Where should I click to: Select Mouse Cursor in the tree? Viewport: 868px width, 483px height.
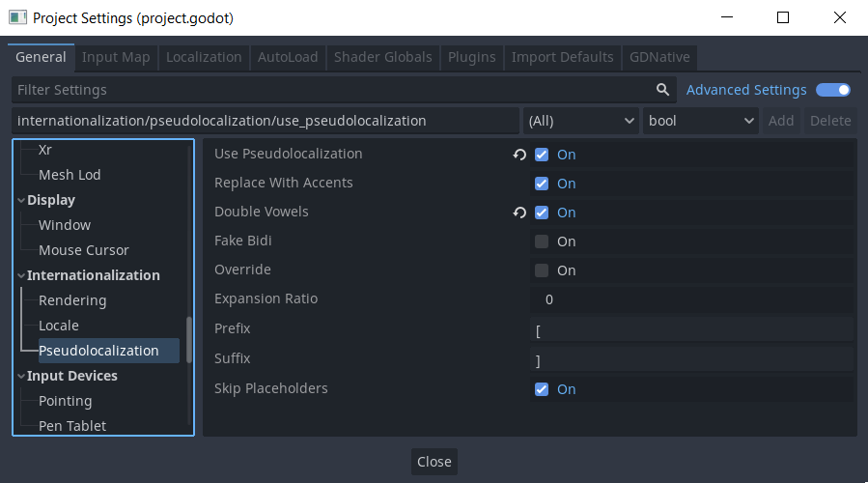(84, 250)
